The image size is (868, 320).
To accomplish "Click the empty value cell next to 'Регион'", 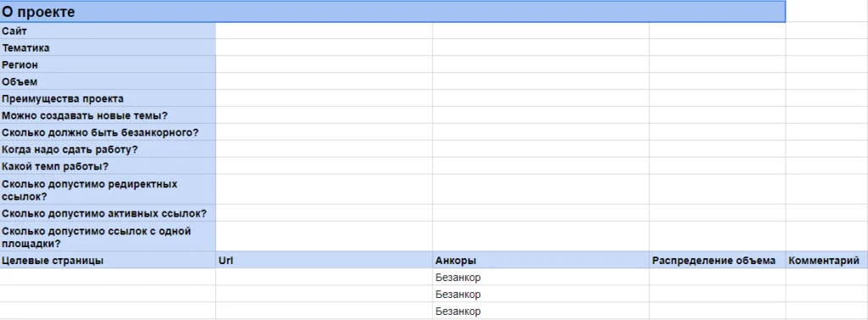I will (x=325, y=64).
